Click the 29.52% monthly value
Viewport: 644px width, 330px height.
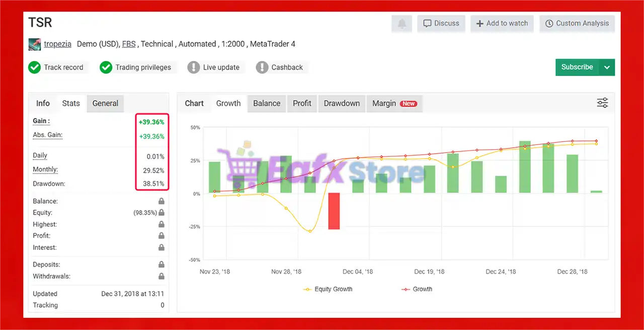tap(153, 170)
